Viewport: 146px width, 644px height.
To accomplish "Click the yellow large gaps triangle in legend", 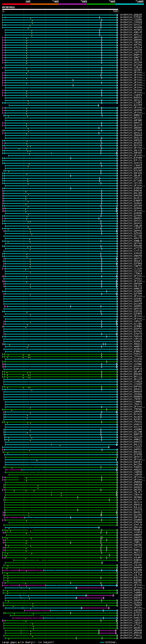I will coord(19,642).
